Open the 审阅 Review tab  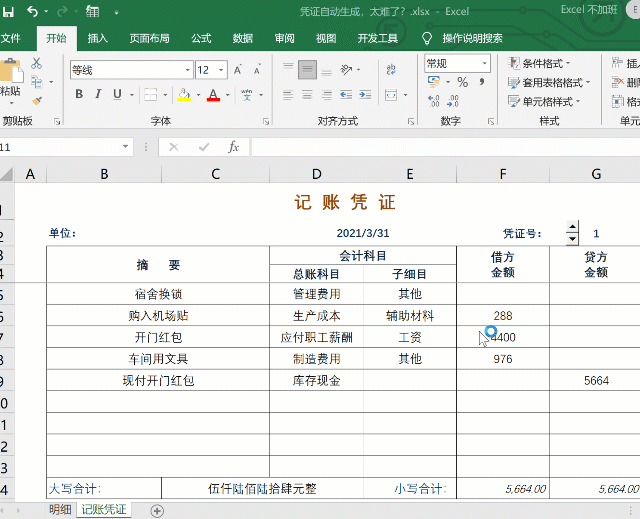pyautogui.click(x=284, y=38)
